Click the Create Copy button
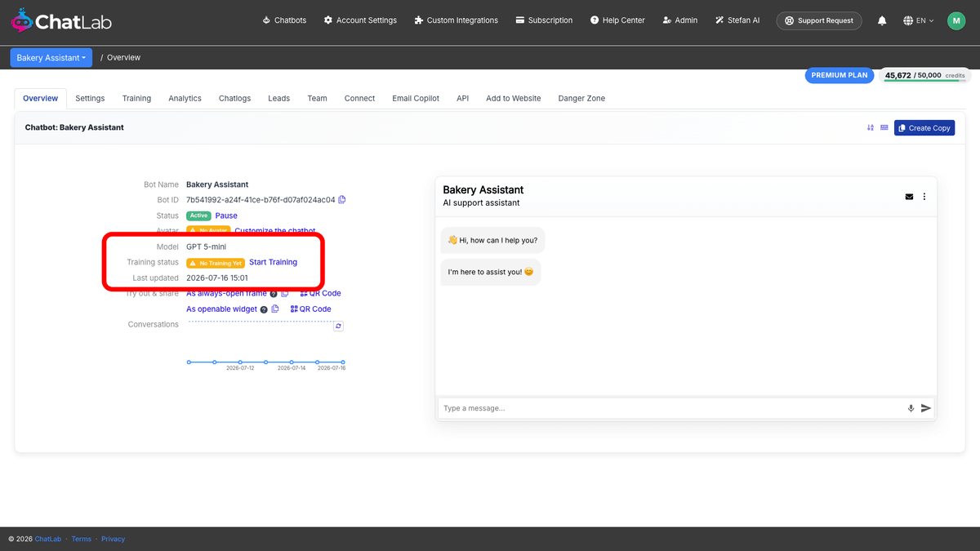The image size is (980, 551). (924, 127)
